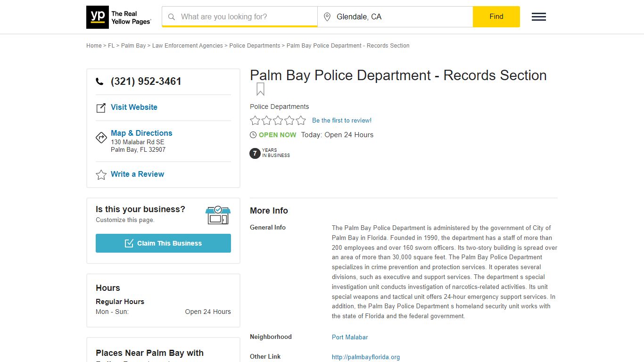This screenshot has width=644, height=362.
Task: Click the More Info heading
Action: [269, 211]
